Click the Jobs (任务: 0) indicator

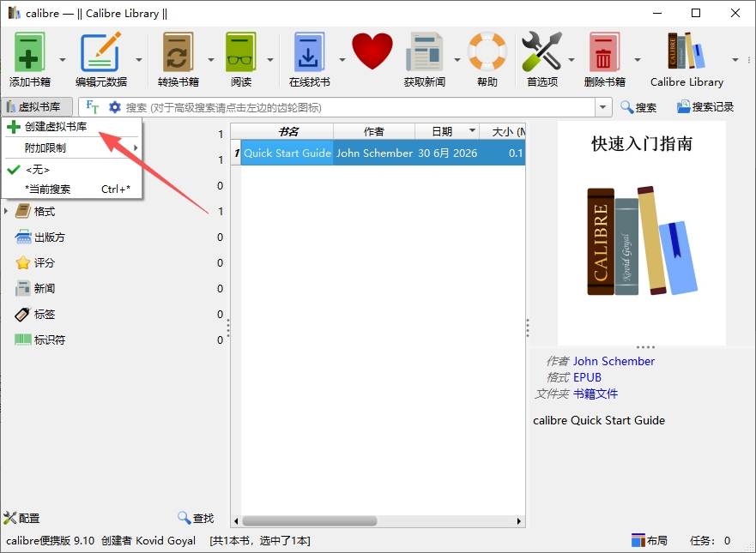pos(710,540)
